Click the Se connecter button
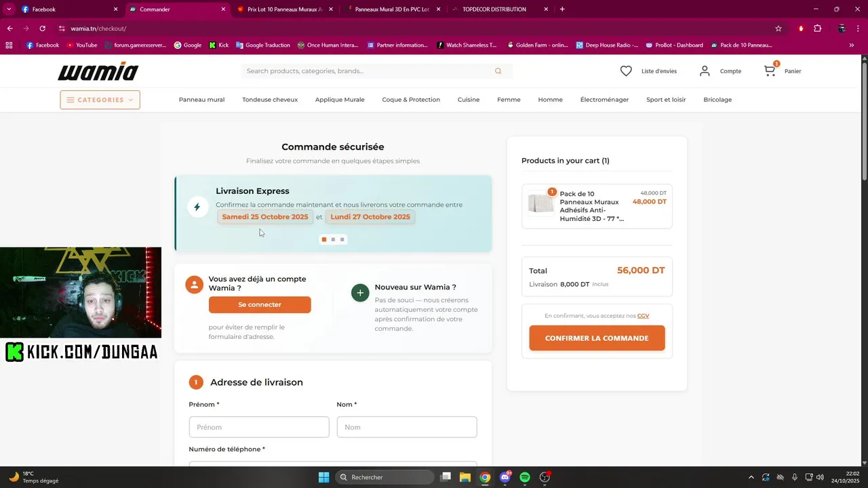This screenshot has height=488, width=868. (x=260, y=304)
